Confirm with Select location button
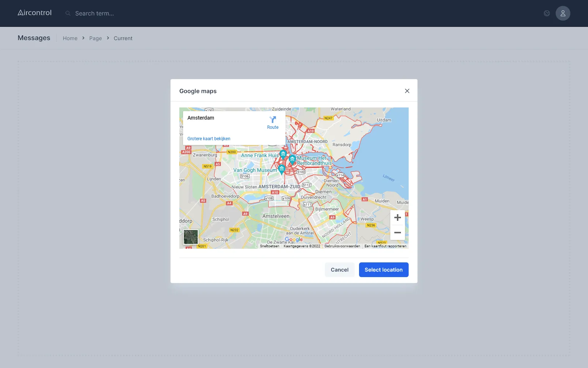Viewport: 588px width, 368px height. click(x=384, y=270)
